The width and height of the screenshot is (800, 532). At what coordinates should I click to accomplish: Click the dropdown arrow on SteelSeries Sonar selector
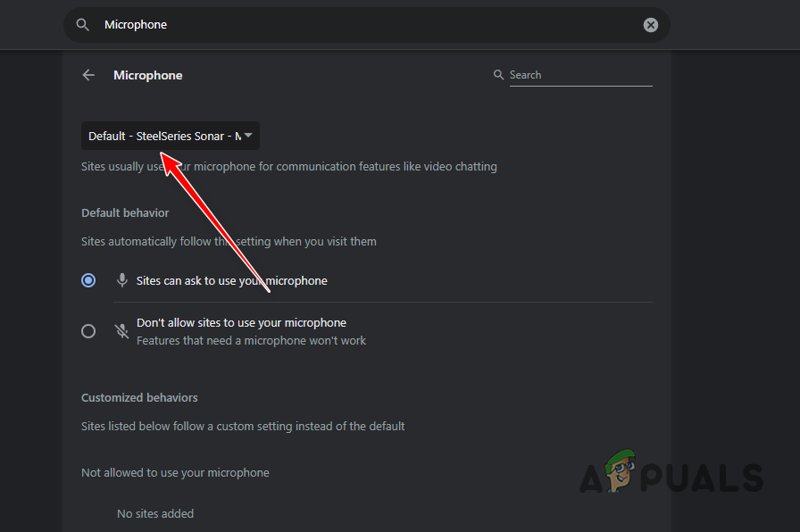(248, 136)
